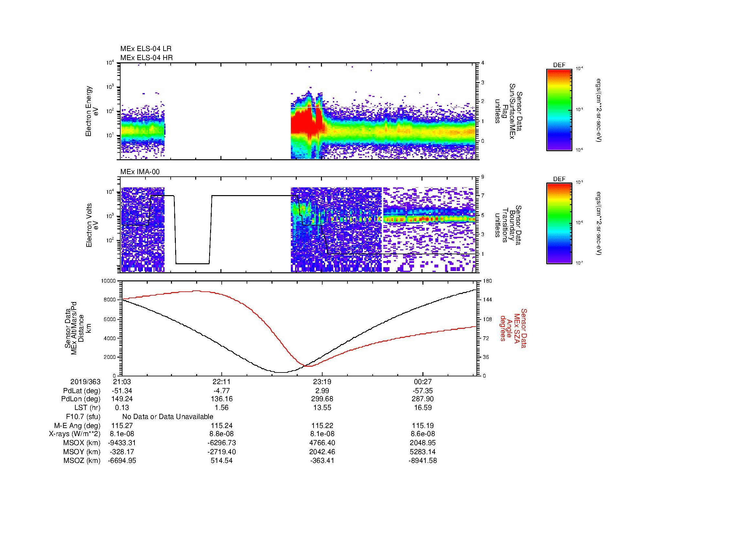Click the LST value '13.55'
This screenshot has height=534, width=756.
[x=322, y=408]
